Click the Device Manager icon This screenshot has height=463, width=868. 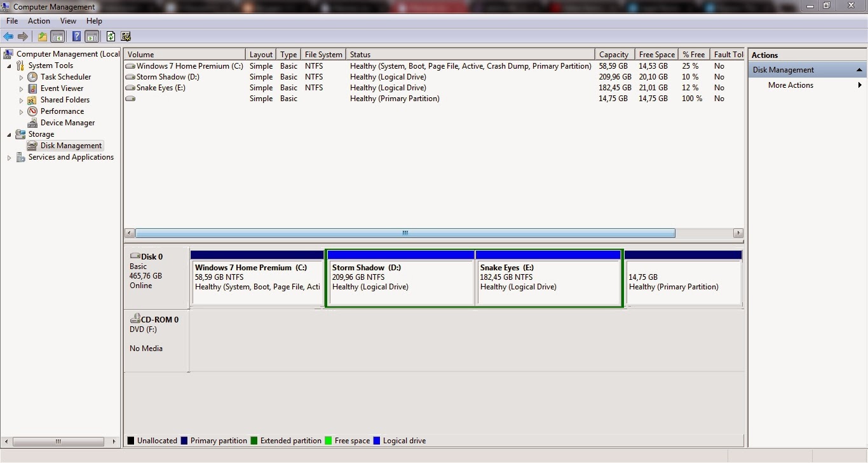pyautogui.click(x=32, y=123)
